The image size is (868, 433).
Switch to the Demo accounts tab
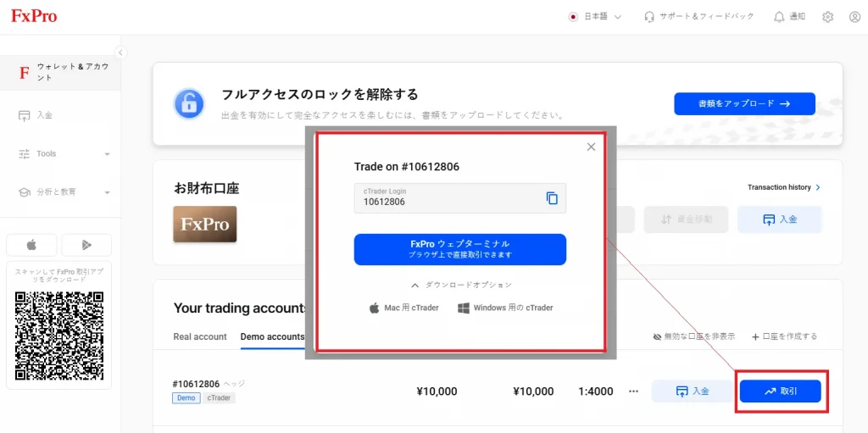pos(272,336)
